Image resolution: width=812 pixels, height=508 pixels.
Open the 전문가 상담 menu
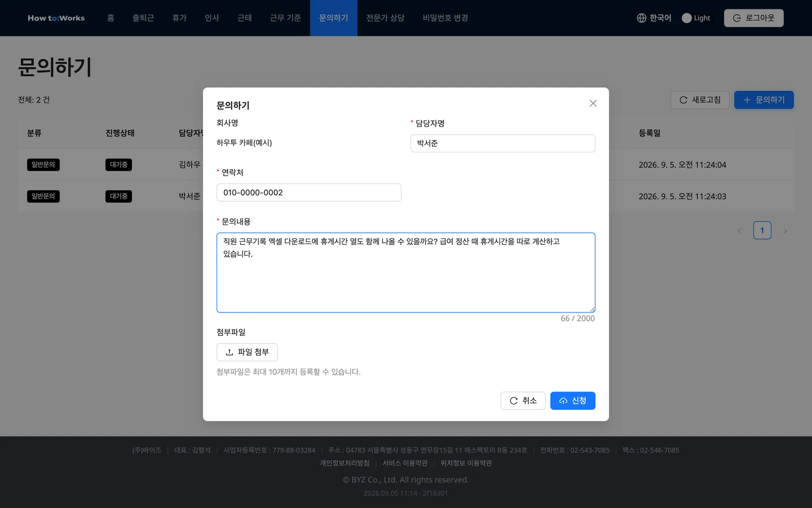pos(385,18)
